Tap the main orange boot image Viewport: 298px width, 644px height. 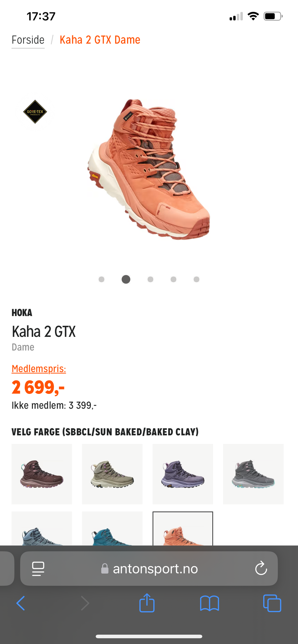(149, 169)
